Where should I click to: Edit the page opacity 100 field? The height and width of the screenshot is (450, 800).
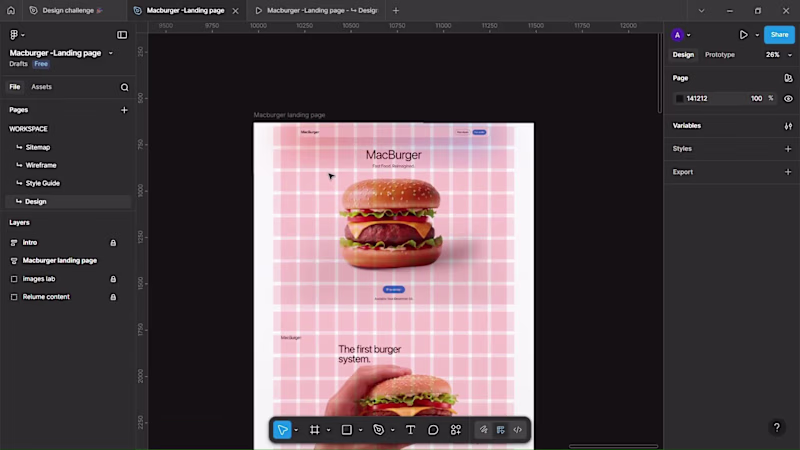point(756,98)
